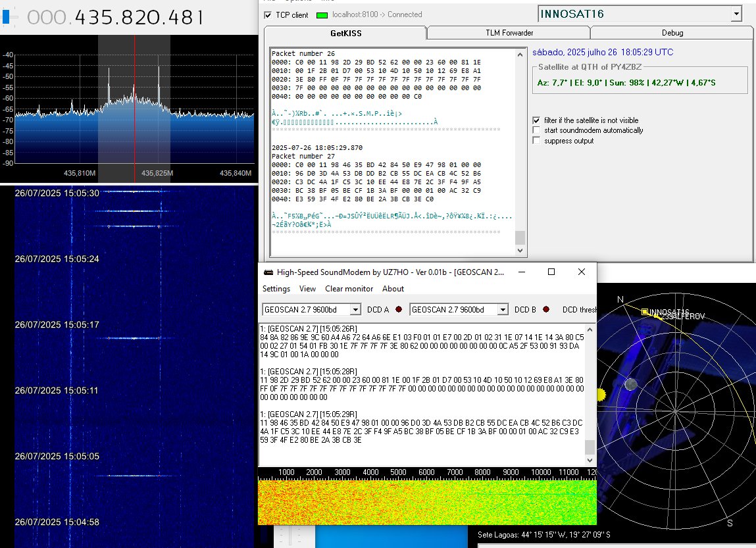The height and width of the screenshot is (548, 756).
Task: Click the waterfall timestamp 15:05:17
Action: pos(57,325)
